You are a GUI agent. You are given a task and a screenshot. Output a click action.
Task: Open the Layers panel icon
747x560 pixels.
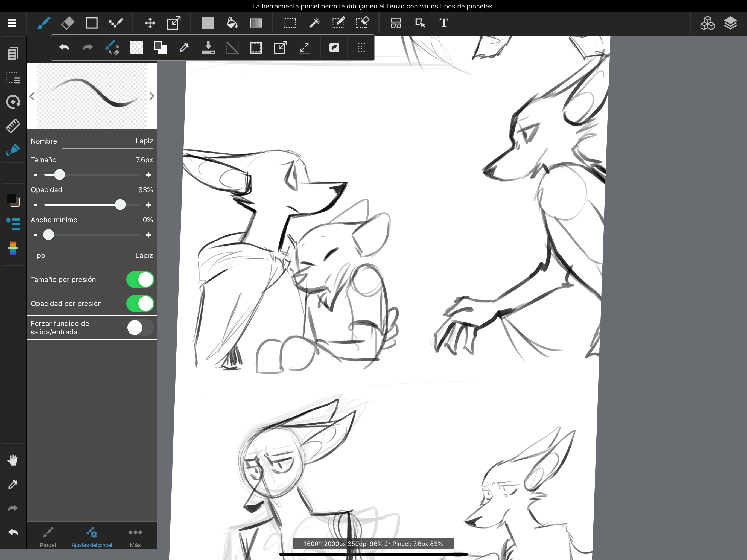pos(730,23)
